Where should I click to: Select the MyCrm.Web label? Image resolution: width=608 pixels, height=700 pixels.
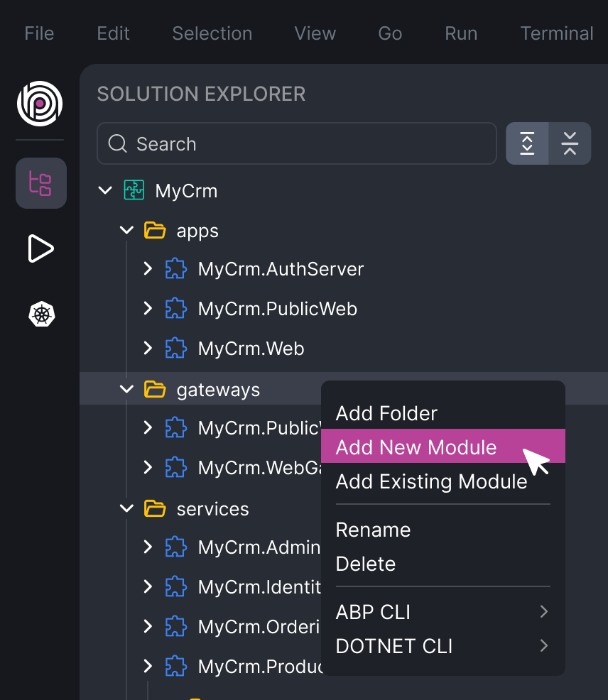click(251, 349)
